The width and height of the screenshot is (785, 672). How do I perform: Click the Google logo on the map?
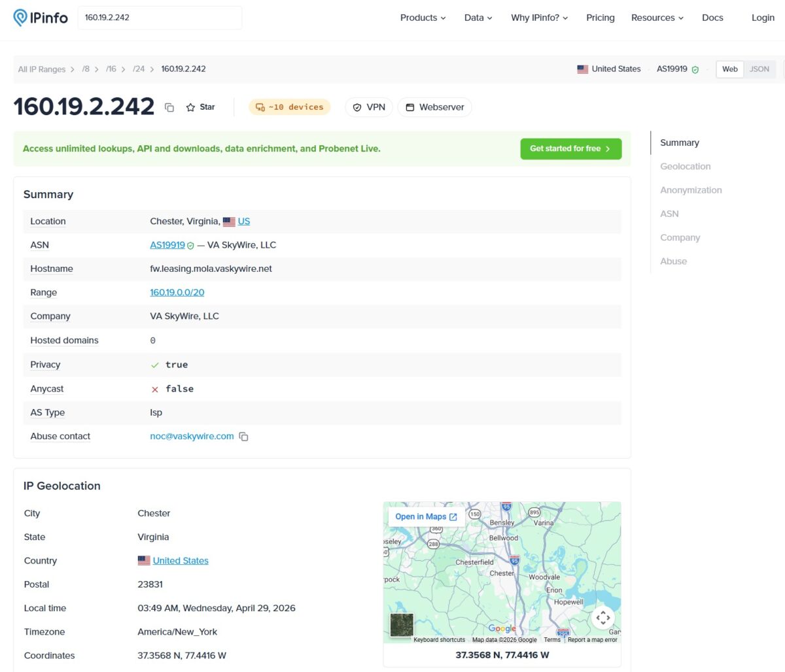pos(502,628)
